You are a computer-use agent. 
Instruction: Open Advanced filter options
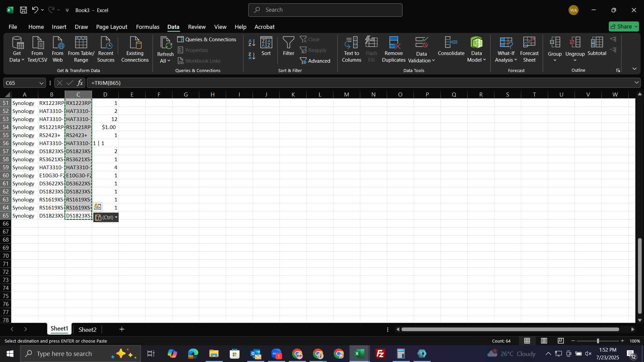pyautogui.click(x=315, y=61)
